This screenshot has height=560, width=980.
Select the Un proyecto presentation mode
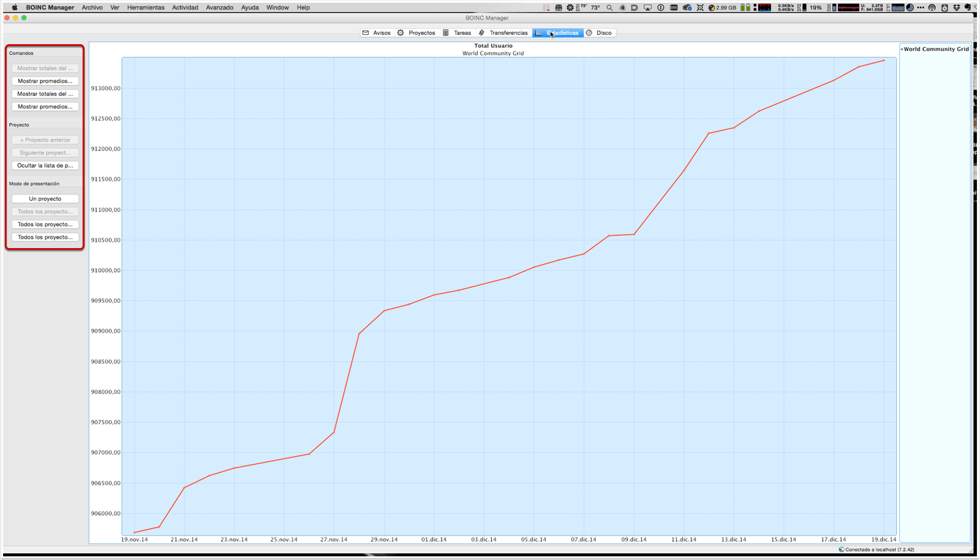tap(45, 199)
